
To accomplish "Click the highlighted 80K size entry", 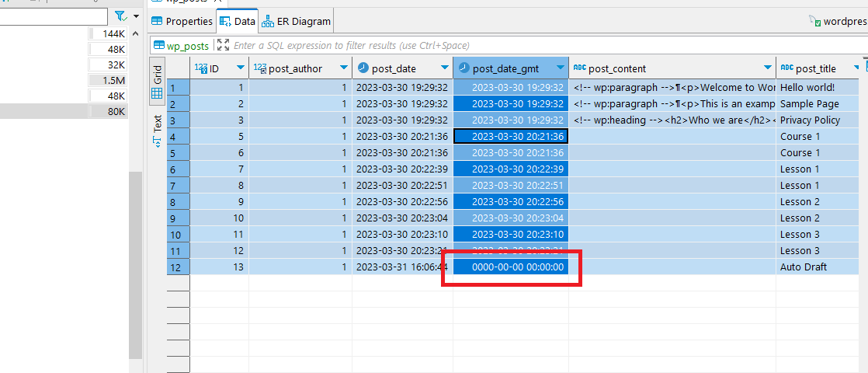I will coord(107,111).
